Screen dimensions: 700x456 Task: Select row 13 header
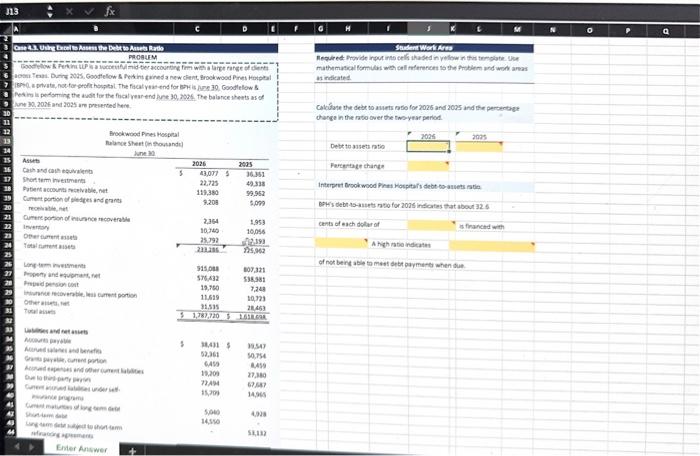tap(7, 141)
